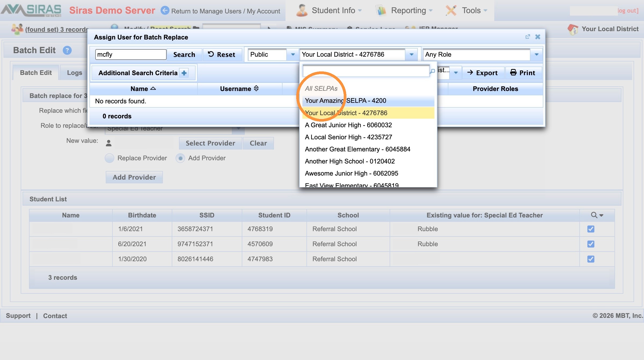Switch to the Batch Edit tab
The image size is (644, 360).
pos(36,73)
